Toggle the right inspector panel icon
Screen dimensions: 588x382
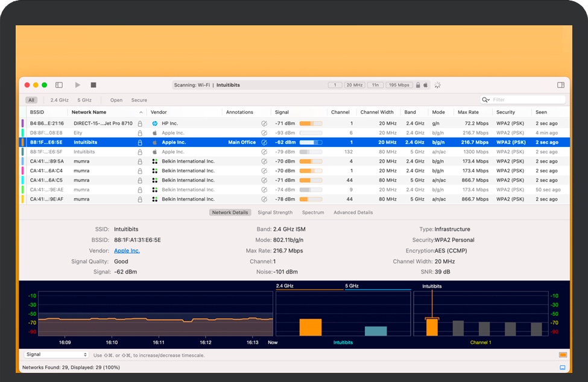point(561,85)
